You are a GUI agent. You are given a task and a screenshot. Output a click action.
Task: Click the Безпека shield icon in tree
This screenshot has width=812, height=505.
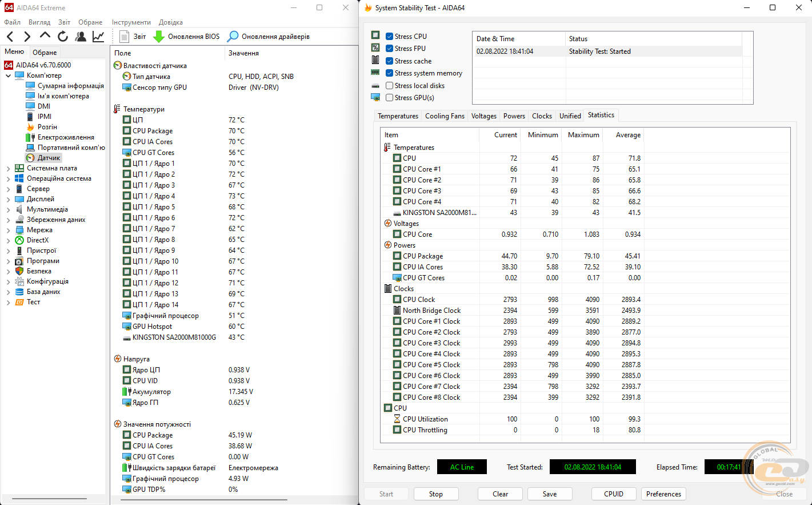click(19, 271)
